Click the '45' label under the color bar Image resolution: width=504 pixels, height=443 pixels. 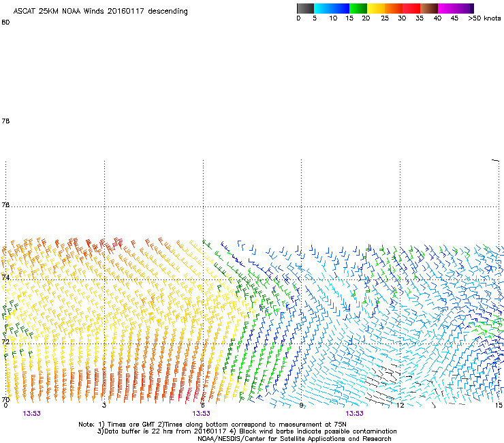tap(454, 18)
